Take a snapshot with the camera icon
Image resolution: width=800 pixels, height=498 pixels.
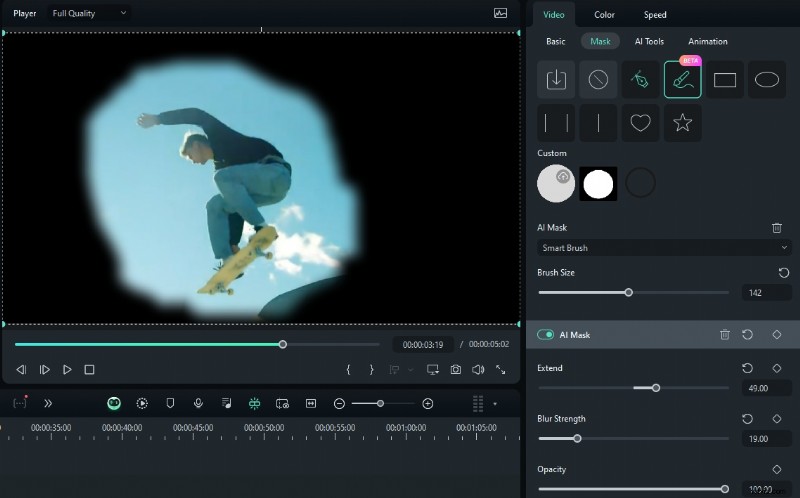(455, 370)
